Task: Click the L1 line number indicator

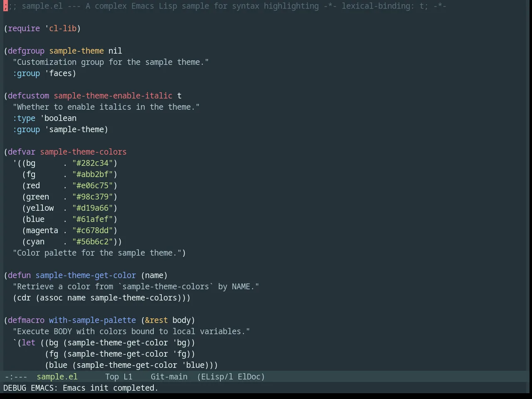Action: coord(128,377)
